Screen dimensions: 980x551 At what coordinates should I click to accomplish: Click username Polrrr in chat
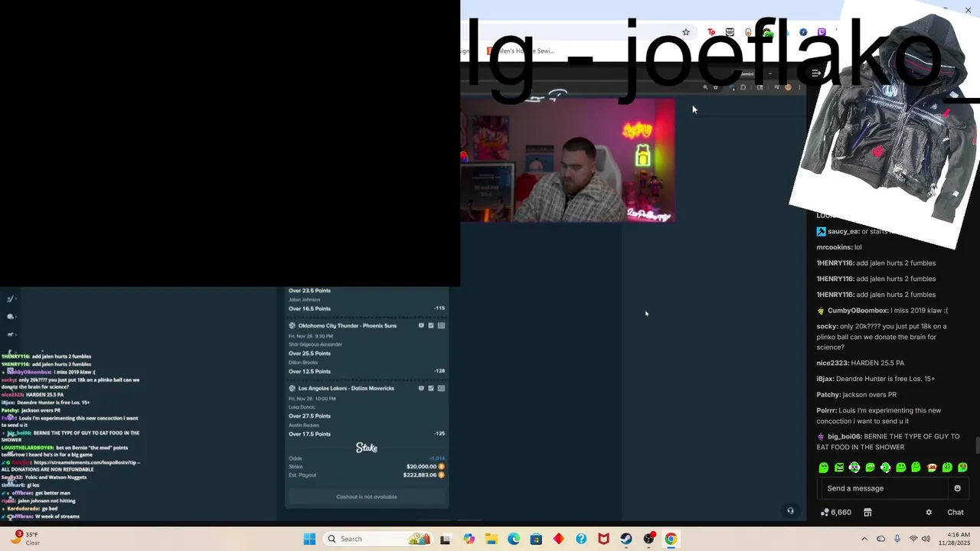(826, 411)
